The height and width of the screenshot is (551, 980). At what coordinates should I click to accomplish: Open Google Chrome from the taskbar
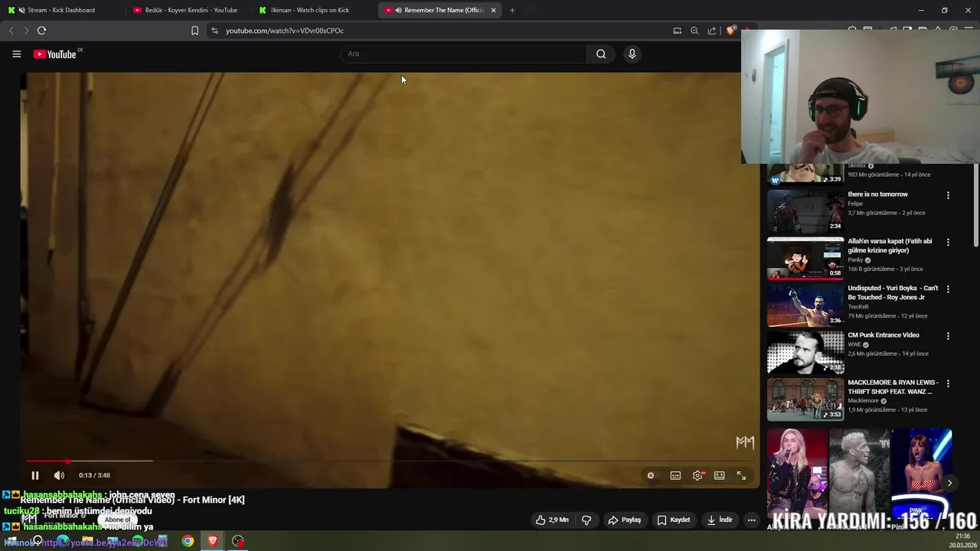188,541
